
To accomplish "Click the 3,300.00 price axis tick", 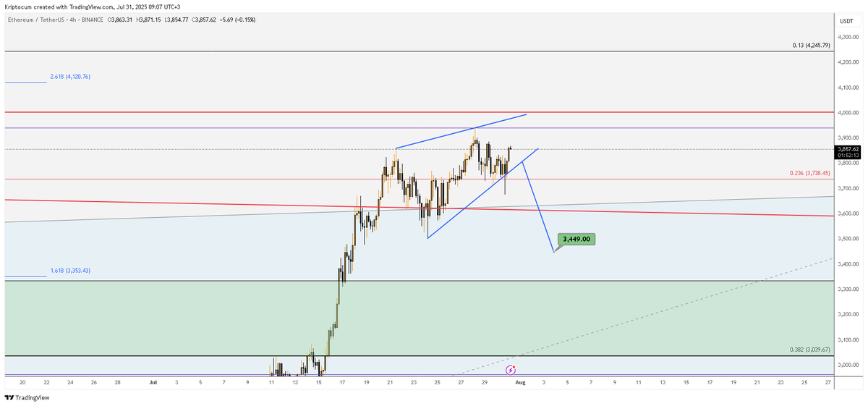I will [848, 289].
